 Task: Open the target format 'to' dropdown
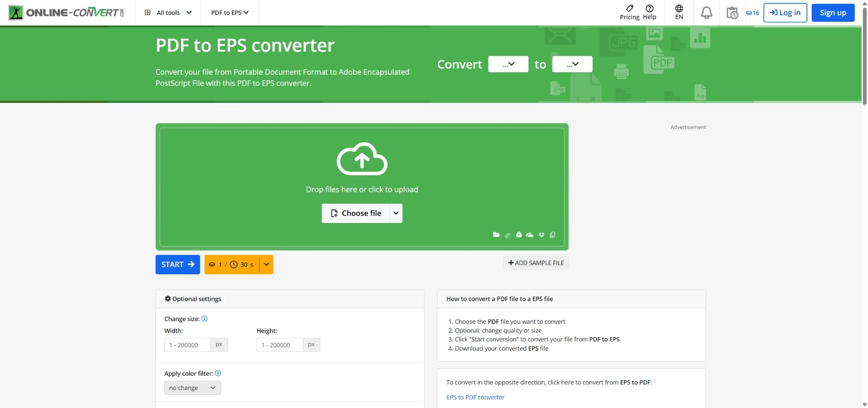coord(572,64)
